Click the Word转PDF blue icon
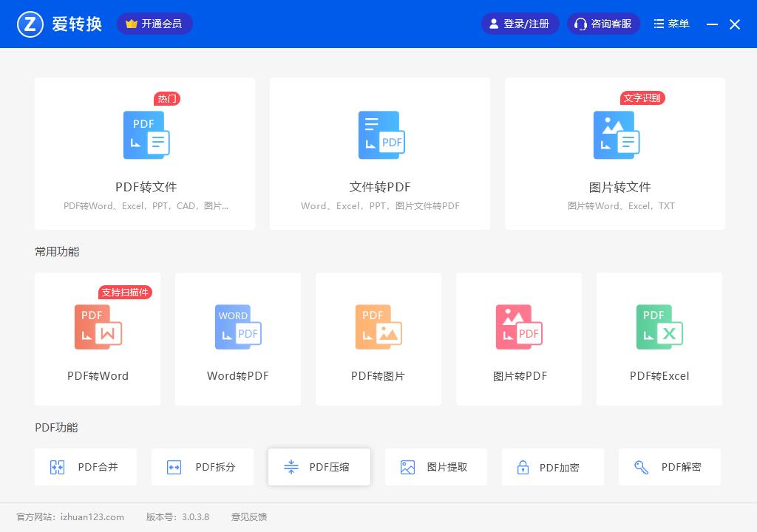Screen dimensions: 757x532 238,327
